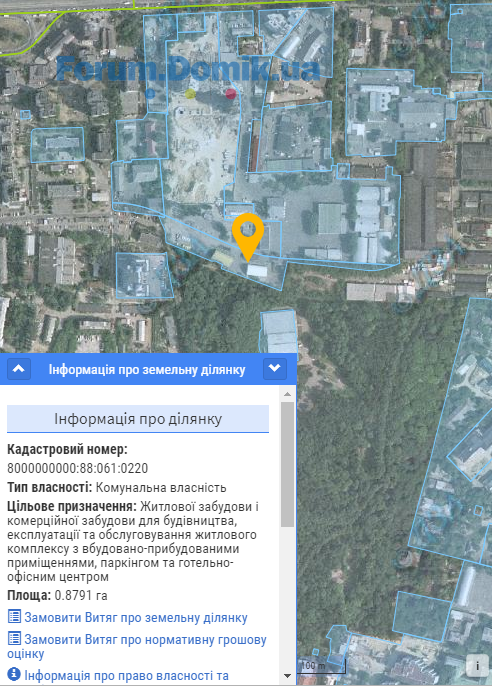Click list icon beside нормативну грошову оцінку link

coord(14,638)
